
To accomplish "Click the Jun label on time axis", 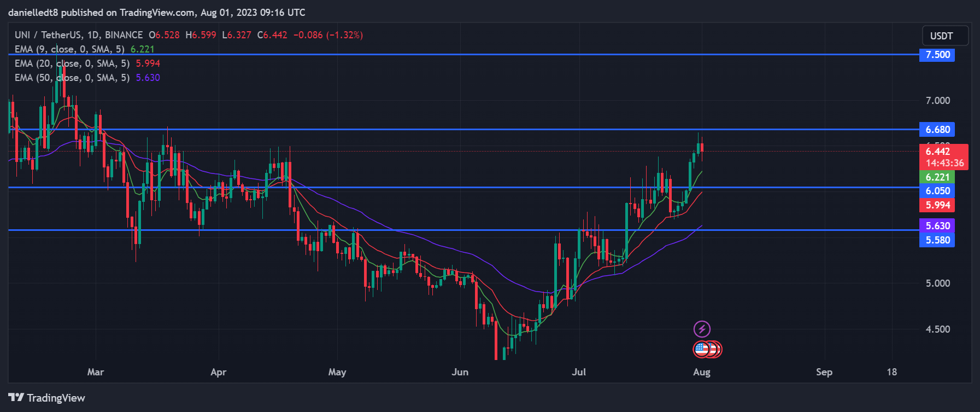I will pyautogui.click(x=460, y=372).
